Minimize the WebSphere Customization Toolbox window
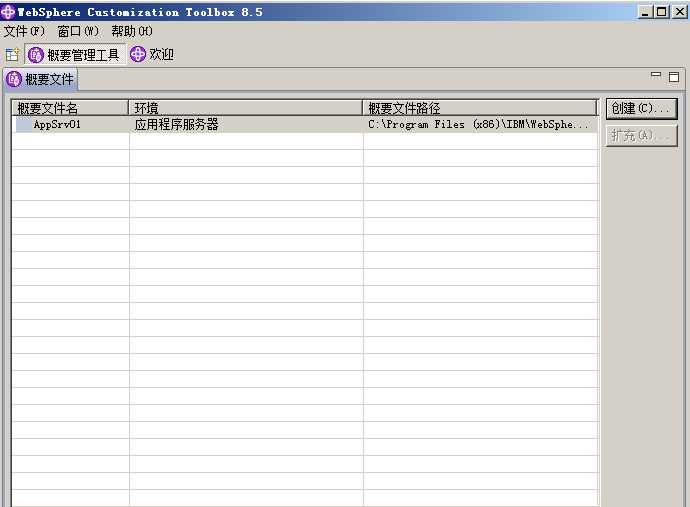Screen dimensions: 690x507 pyautogui.click(x=645, y=12)
